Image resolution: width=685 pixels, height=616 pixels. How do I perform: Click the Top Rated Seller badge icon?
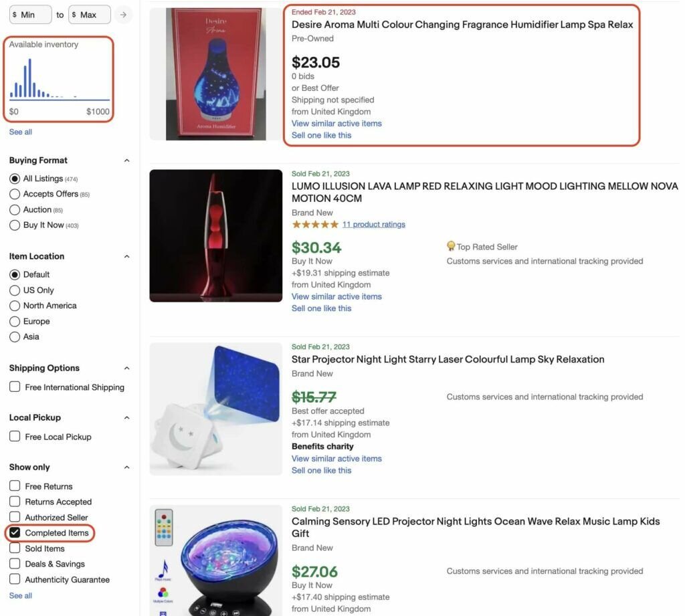point(451,246)
